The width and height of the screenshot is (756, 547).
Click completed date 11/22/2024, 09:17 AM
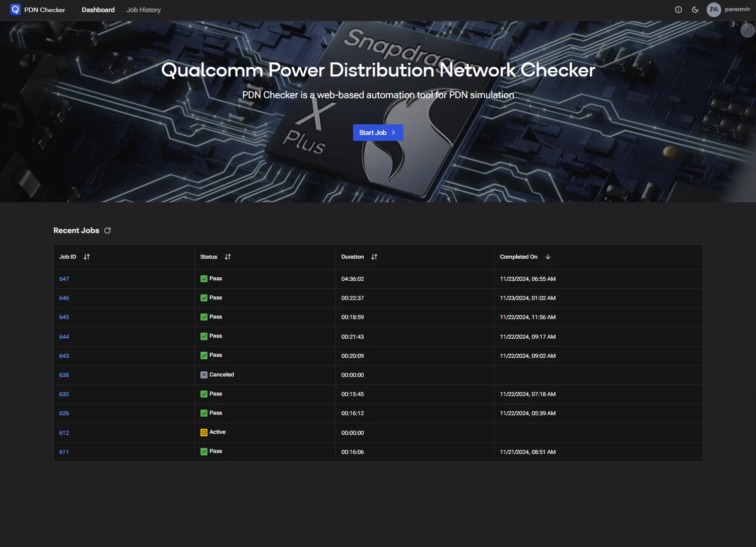tap(528, 337)
